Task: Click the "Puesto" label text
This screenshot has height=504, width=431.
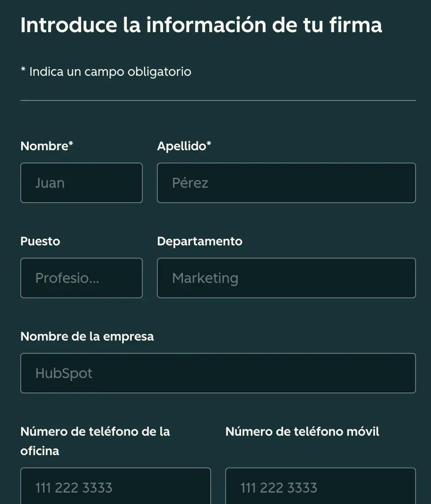Action: point(40,241)
